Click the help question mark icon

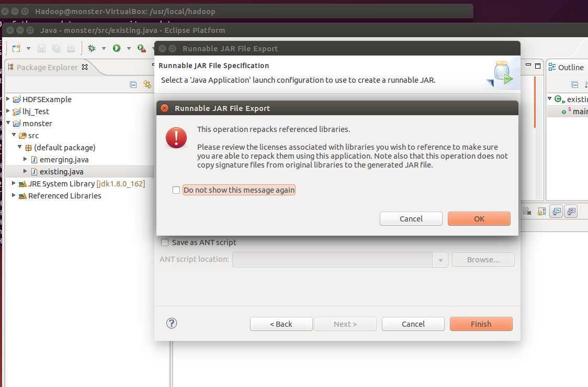tap(172, 323)
